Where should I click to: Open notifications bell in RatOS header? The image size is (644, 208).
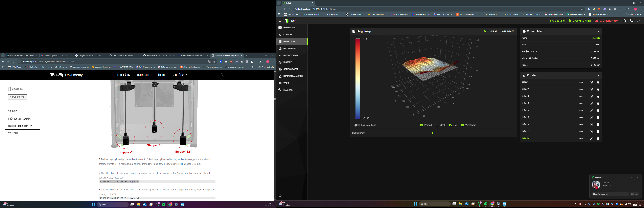tap(624, 21)
